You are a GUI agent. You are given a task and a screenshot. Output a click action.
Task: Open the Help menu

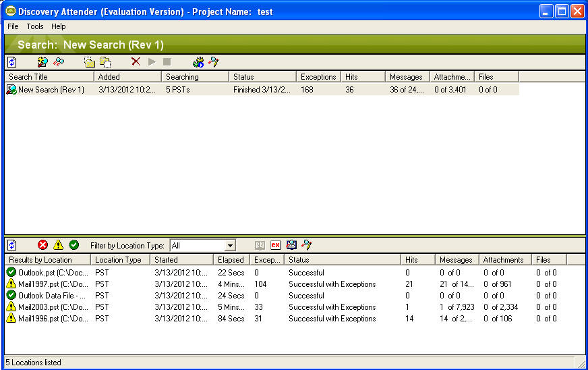pyautogui.click(x=59, y=26)
